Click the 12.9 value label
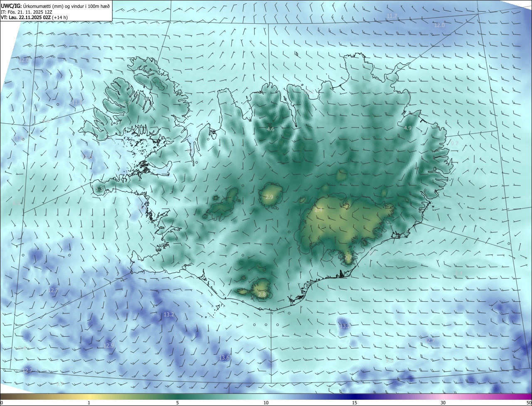The height and width of the screenshot is (406, 532). coord(108,345)
